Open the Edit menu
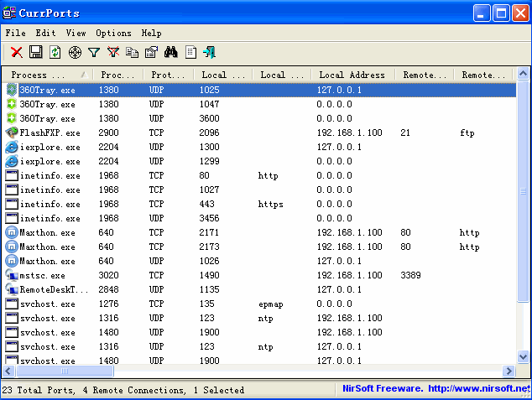The image size is (532, 400). pos(45,33)
